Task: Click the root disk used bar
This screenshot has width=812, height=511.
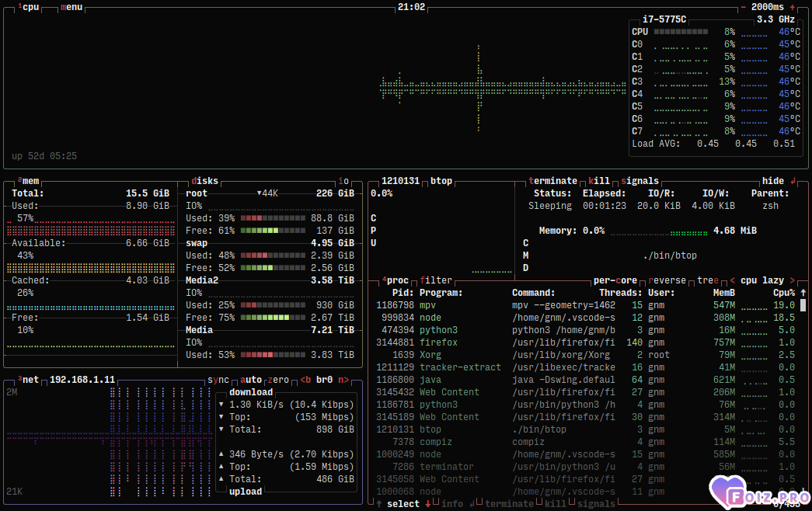Action: [273, 218]
